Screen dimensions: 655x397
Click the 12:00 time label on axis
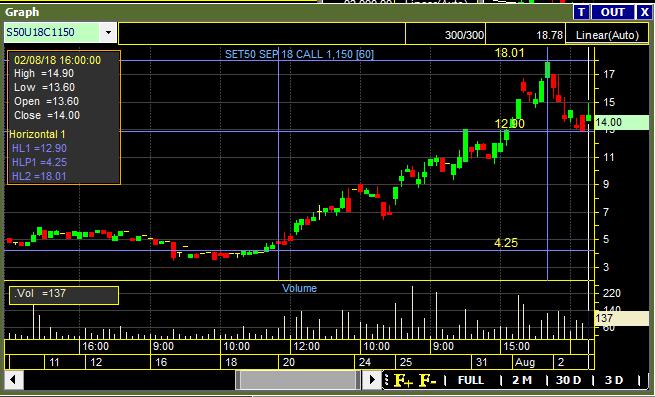pos(306,346)
